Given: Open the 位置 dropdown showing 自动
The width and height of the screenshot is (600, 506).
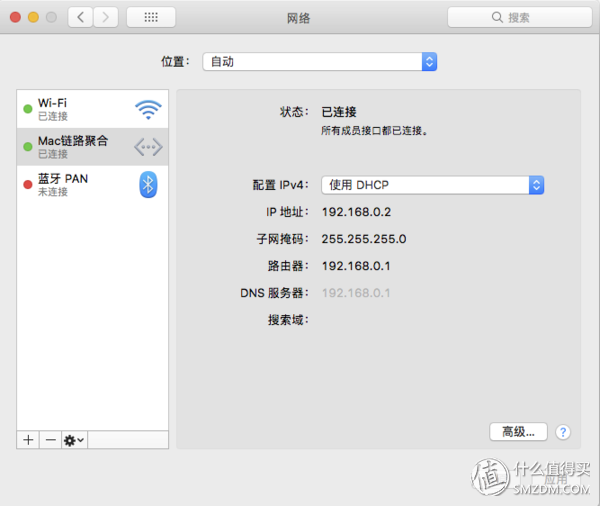Looking at the screenshot, I should (320, 62).
